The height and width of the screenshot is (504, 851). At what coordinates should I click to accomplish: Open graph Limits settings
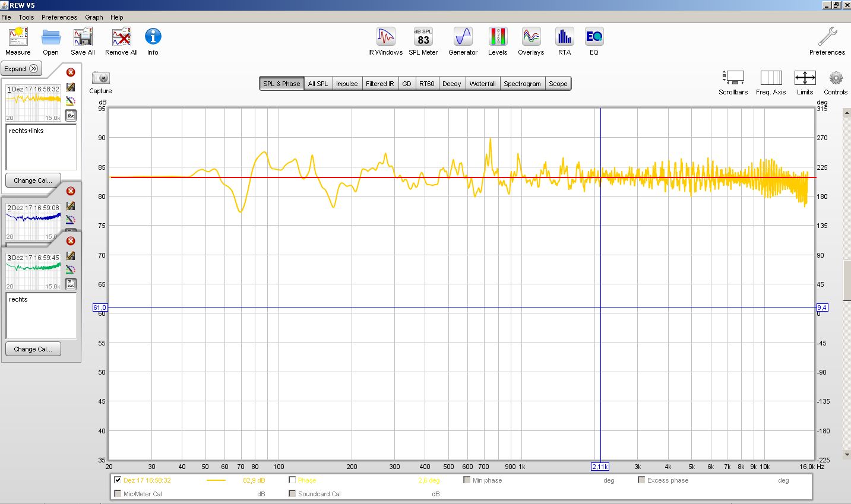[805, 83]
